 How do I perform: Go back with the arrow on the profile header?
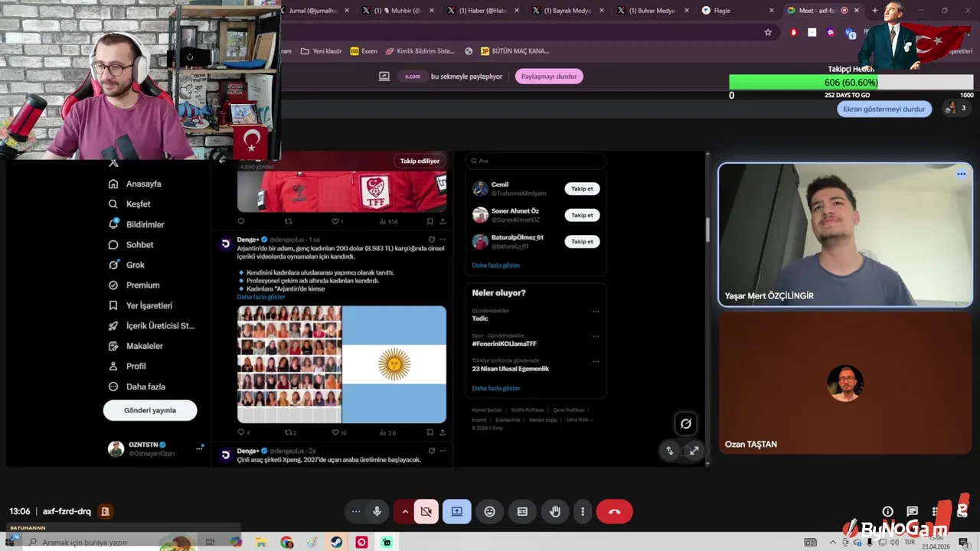(x=222, y=161)
